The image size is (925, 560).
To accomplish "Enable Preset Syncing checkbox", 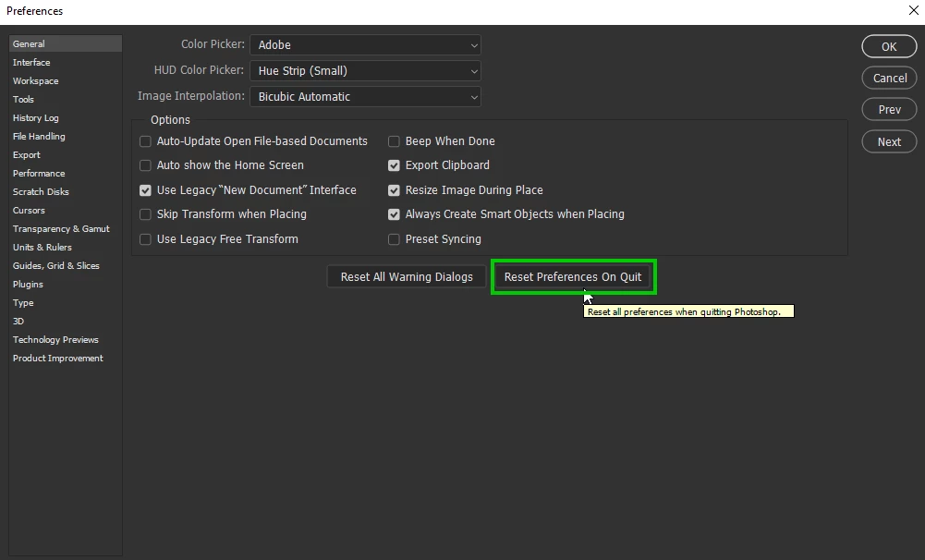I will click(394, 239).
